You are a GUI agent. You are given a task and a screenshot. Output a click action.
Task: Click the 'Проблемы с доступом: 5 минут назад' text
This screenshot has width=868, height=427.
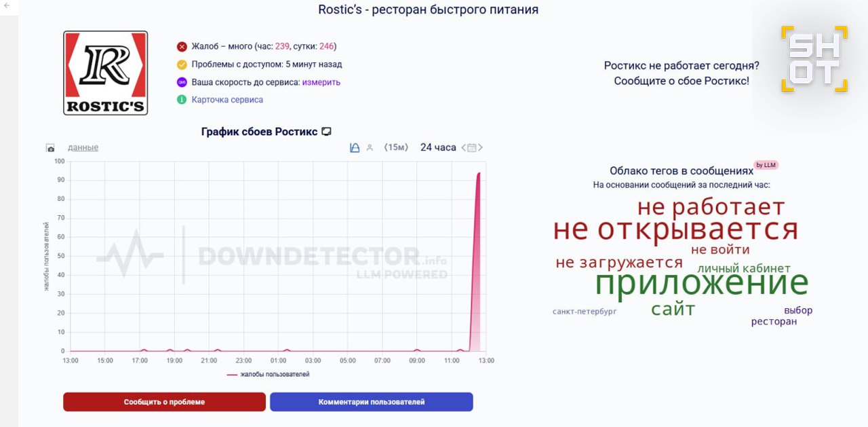tap(267, 64)
